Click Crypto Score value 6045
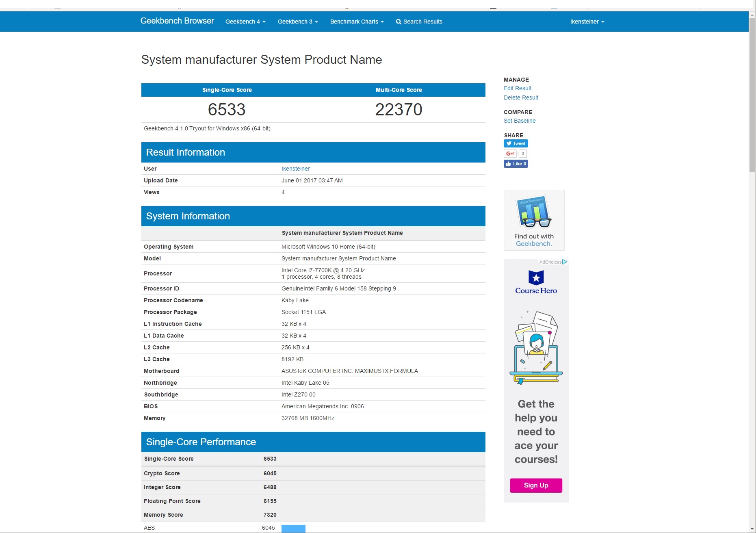The width and height of the screenshot is (756, 533). (x=270, y=473)
